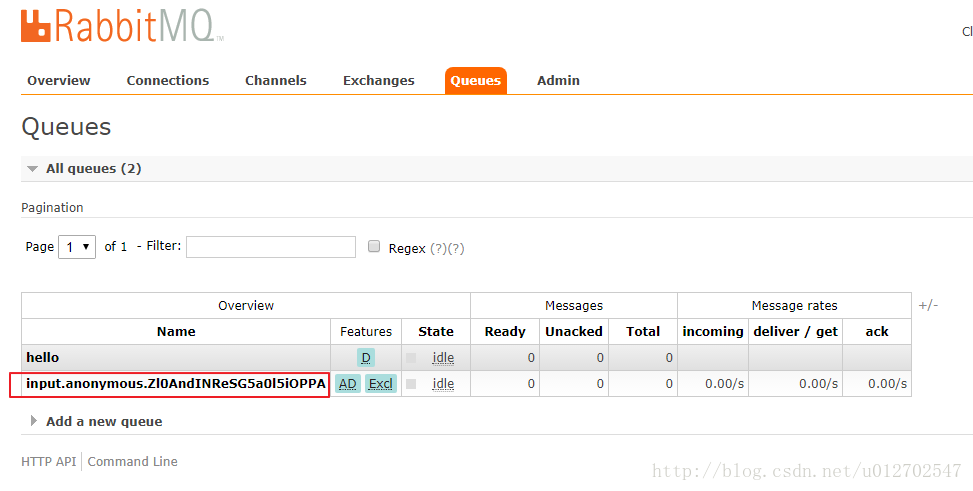Click the second regex help question mark
This screenshot has width=973, height=491.
[456, 248]
